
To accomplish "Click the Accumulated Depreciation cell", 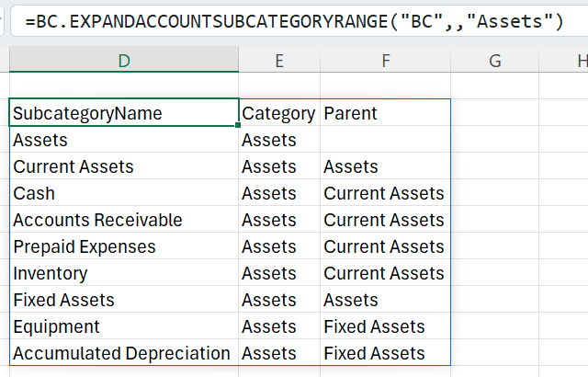I will [x=123, y=353].
